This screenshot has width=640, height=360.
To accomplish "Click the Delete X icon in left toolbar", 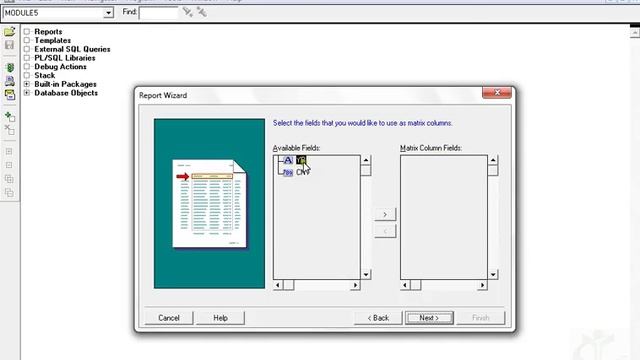I will pos(9,130).
